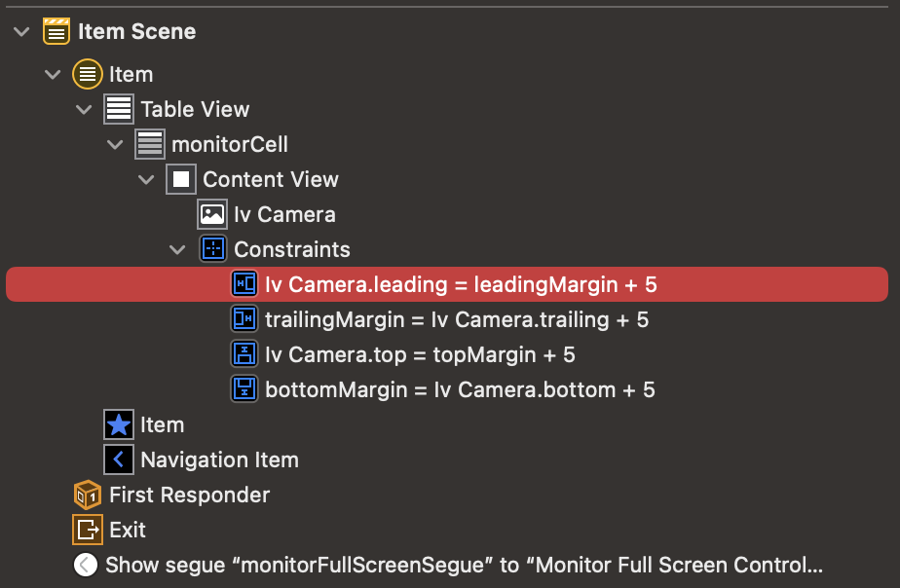Click the orange Exit icon
Screen dimensions: 900x588
tap(88, 530)
